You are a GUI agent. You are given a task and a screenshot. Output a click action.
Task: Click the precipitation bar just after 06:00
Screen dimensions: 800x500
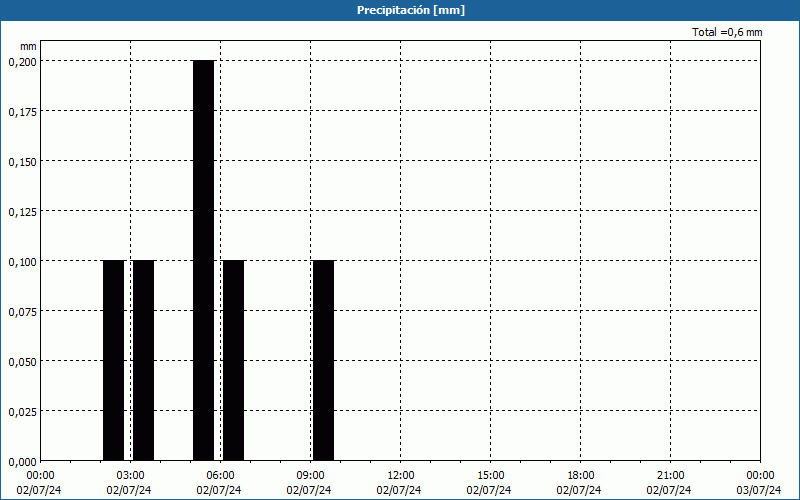[234, 360]
